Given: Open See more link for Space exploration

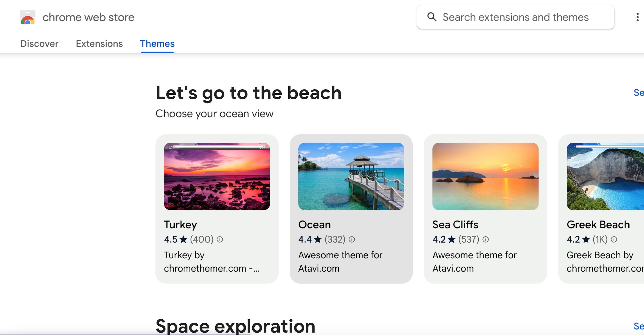Looking at the screenshot, I should (x=639, y=326).
